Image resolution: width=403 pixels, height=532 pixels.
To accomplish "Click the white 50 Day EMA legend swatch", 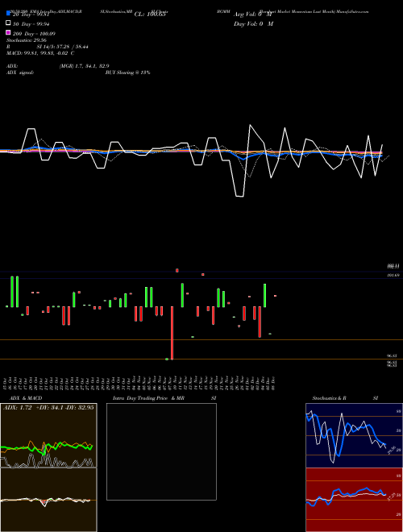I will point(8,23).
